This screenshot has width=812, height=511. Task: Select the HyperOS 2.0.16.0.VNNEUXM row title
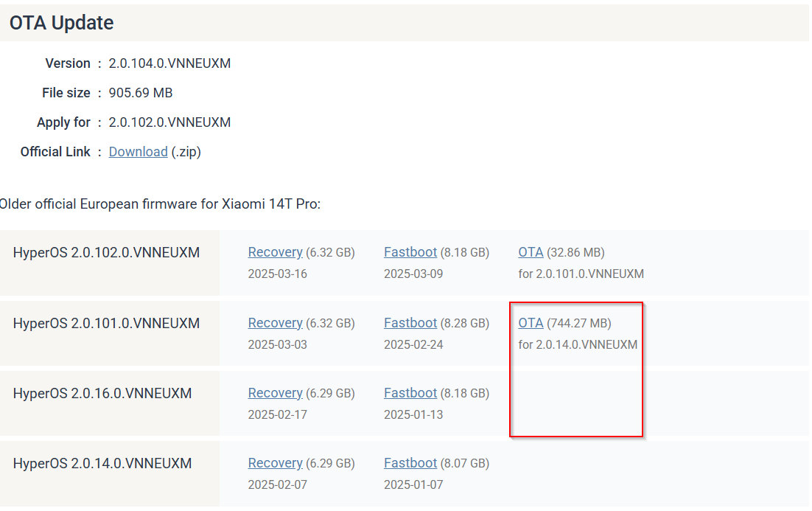tap(102, 394)
